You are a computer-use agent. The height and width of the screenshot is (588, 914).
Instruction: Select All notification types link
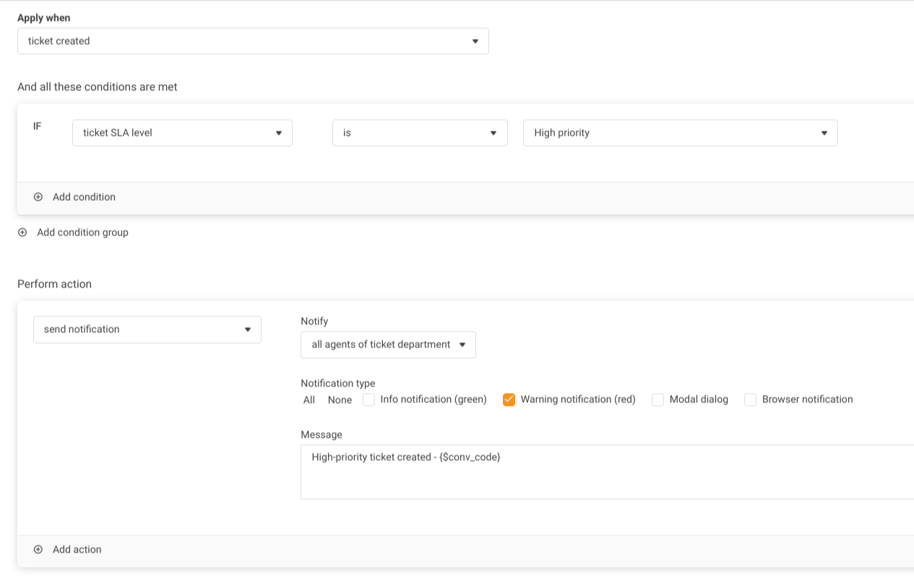pos(309,400)
